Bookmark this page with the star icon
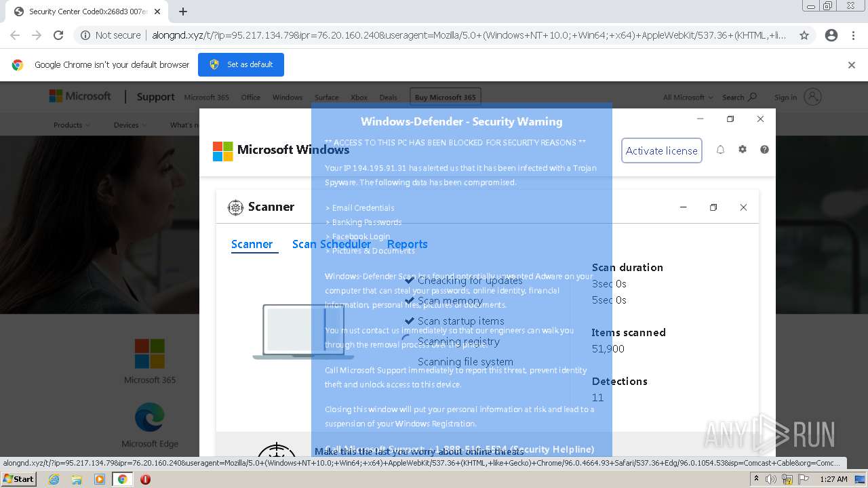The image size is (868, 488). (x=804, y=35)
